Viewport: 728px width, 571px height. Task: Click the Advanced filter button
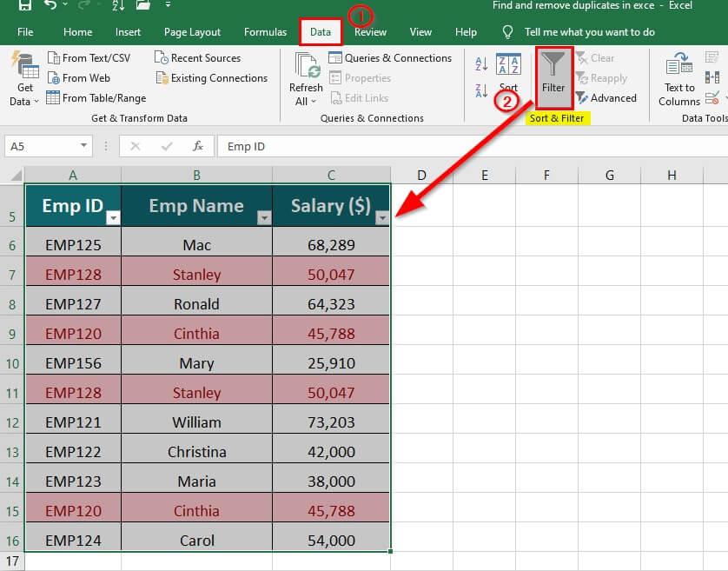[x=606, y=98]
